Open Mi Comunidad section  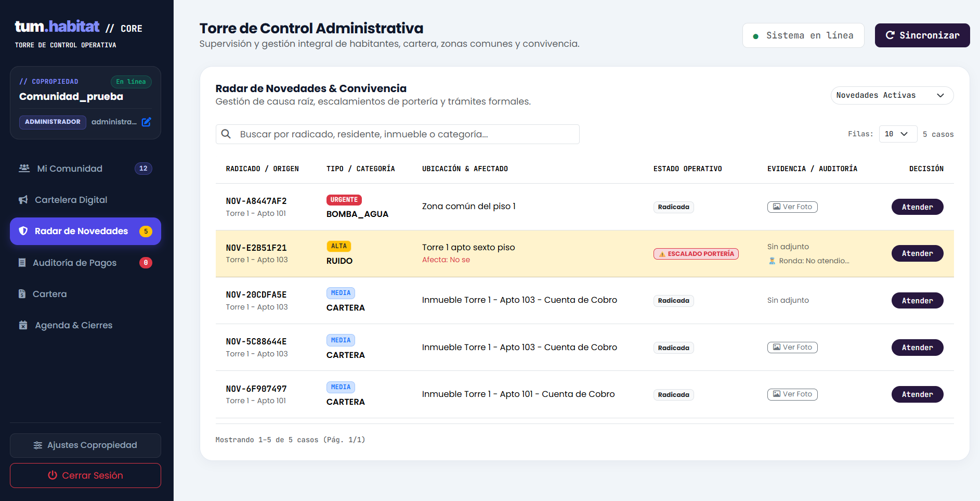(x=85, y=169)
